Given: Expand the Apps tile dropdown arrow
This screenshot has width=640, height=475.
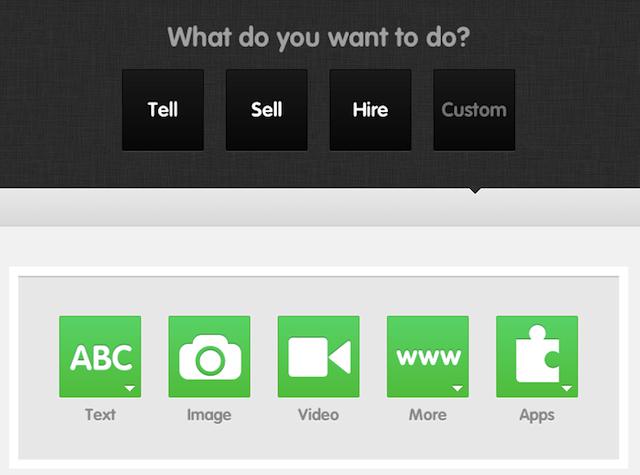Looking at the screenshot, I should (x=567, y=388).
